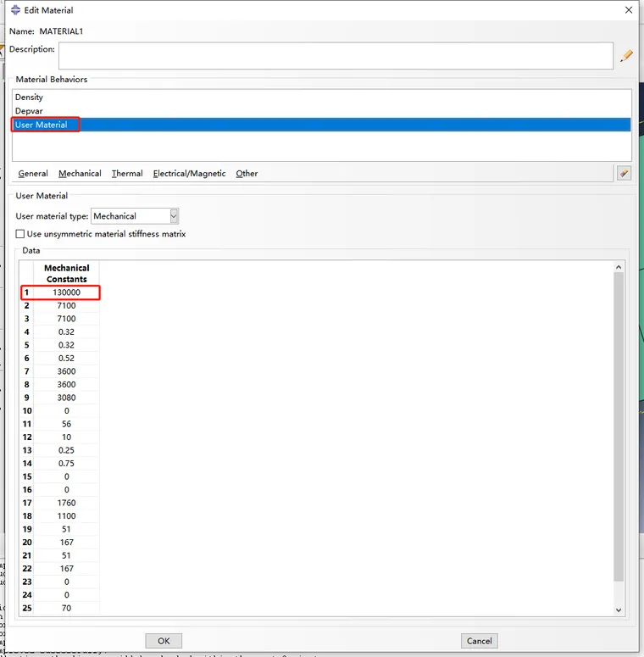Open the Thermal menu
Image resolution: width=644 pixels, height=657 pixels.
[127, 174]
